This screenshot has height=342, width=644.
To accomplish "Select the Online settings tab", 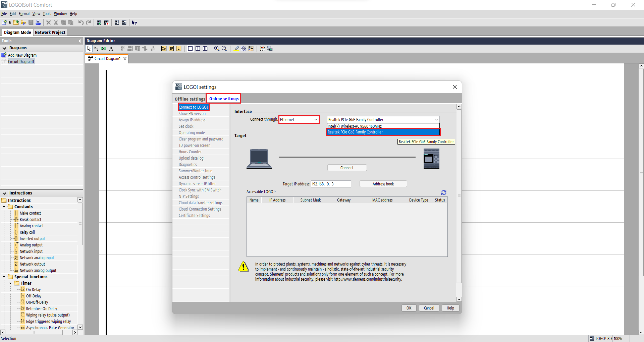I will click(x=224, y=99).
